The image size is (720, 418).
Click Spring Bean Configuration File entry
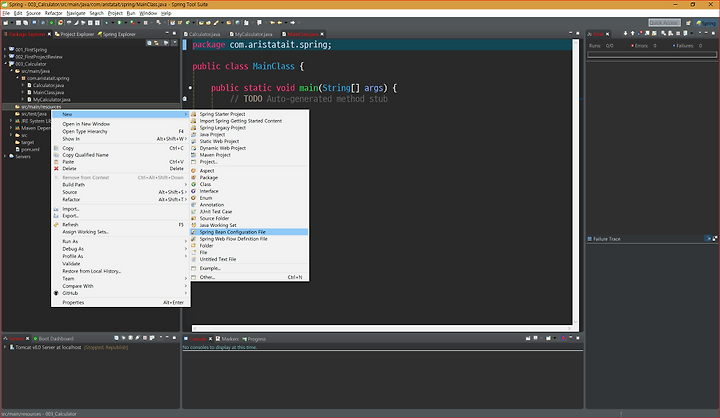point(249,232)
